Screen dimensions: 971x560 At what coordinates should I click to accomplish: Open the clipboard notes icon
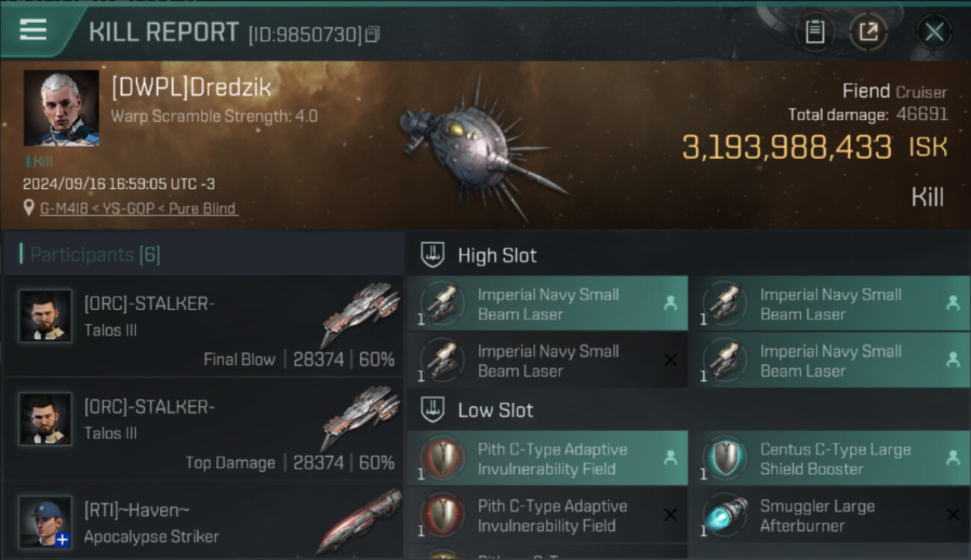(814, 32)
